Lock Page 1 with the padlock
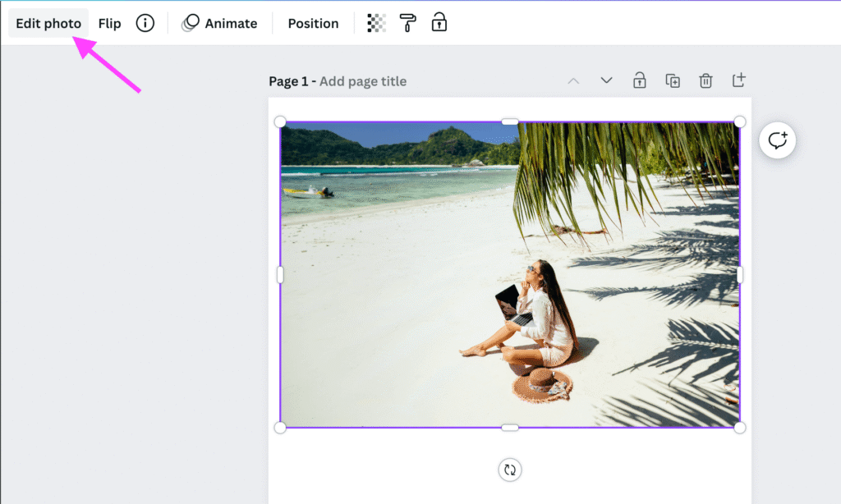The height and width of the screenshot is (504, 841). point(639,80)
